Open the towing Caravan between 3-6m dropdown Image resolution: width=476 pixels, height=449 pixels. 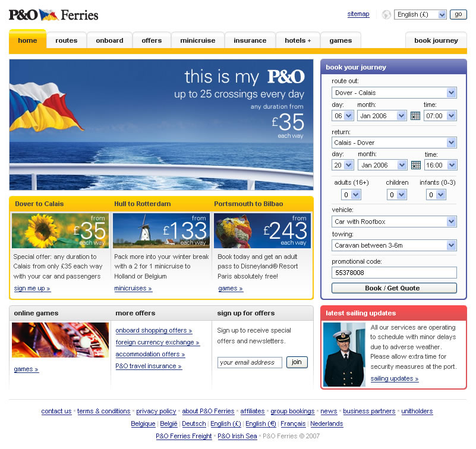[x=394, y=245]
